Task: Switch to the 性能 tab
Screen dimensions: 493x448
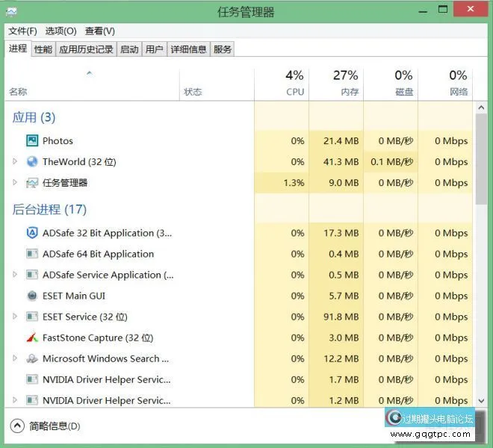Action: click(x=43, y=49)
